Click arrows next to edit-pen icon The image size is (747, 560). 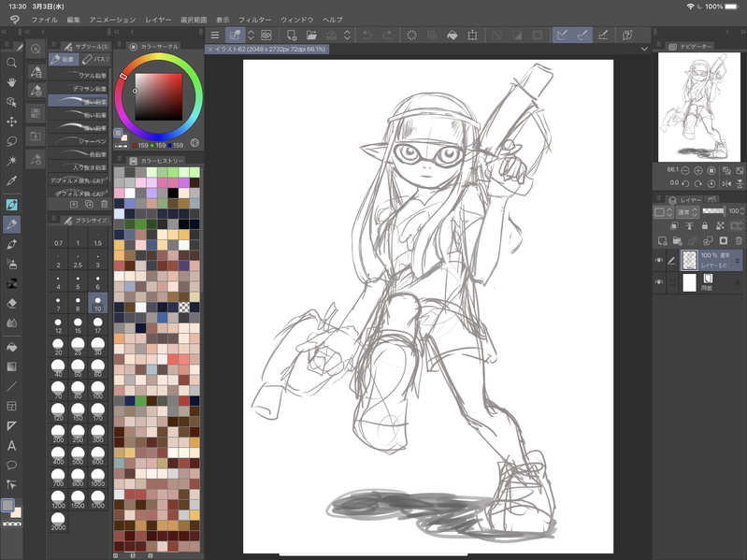coord(251,35)
